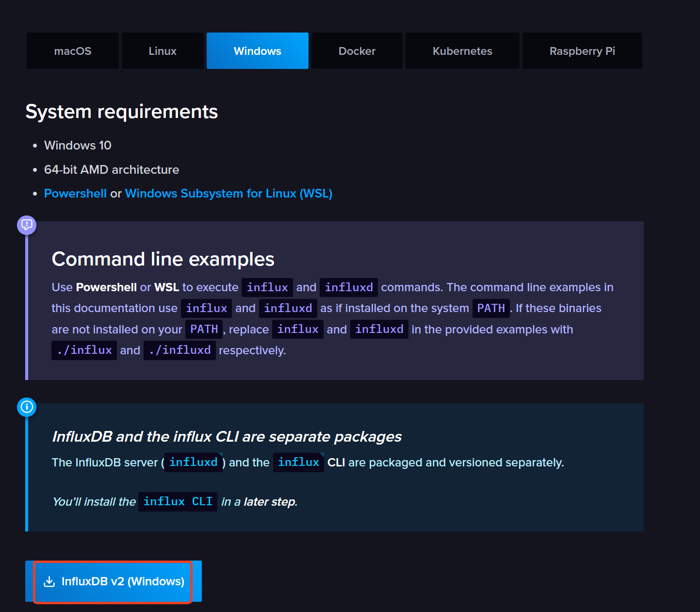
Task: Switch to the macOS tab
Action: tap(73, 51)
